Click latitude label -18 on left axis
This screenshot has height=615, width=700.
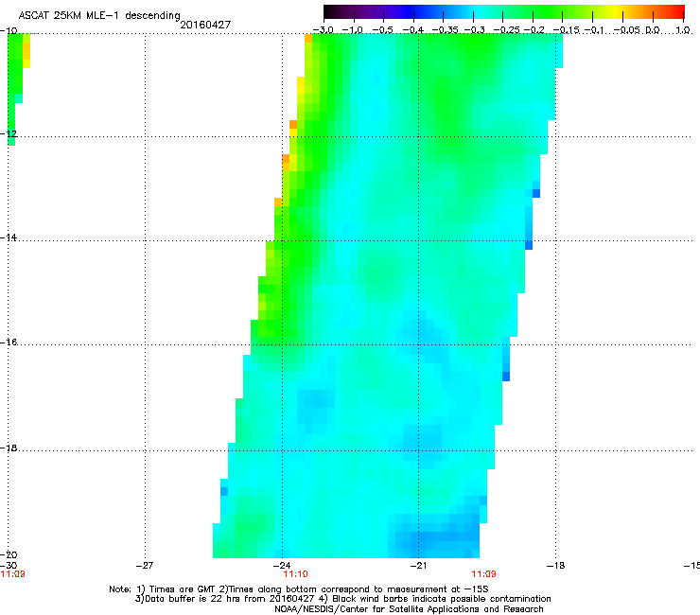click(x=9, y=448)
